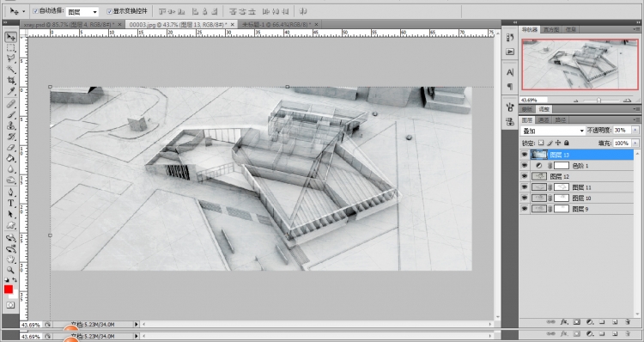Hide layer 10 with its eye icon
The image size is (644, 342).
(x=524, y=198)
